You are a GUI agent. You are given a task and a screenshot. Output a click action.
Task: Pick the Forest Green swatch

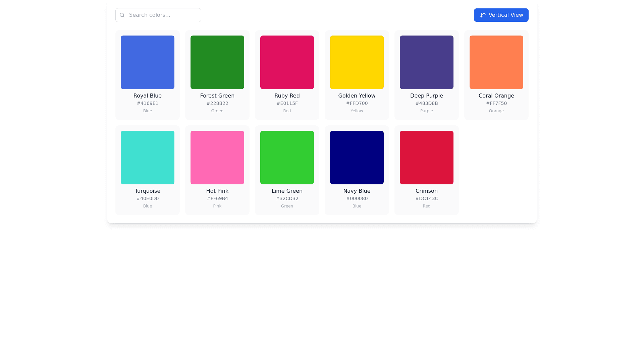pyautogui.click(x=217, y=62)
